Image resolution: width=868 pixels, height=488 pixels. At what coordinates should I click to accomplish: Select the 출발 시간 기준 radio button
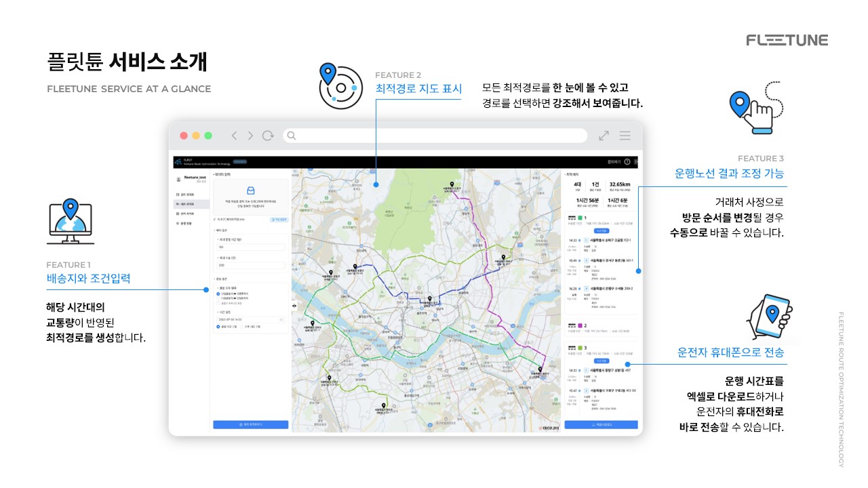click(x=218, y=327)
